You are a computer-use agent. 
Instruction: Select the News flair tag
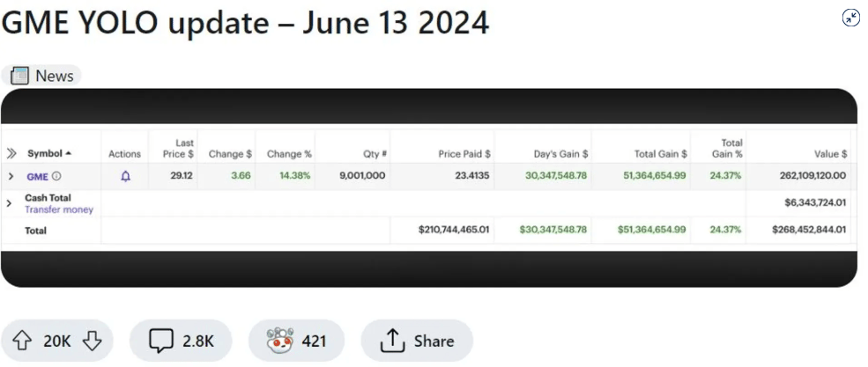(41, 76)
